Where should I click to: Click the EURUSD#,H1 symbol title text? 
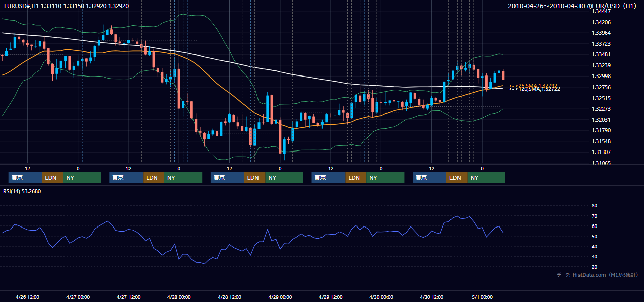pos(21,6)
